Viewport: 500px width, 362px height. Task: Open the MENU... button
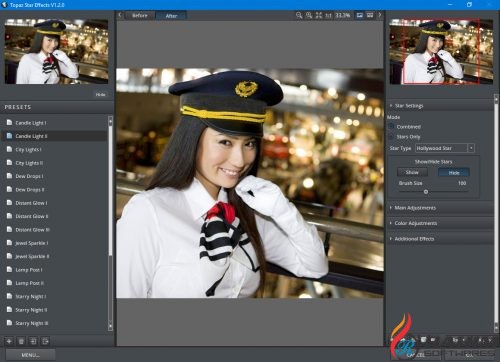pos(30,355)
